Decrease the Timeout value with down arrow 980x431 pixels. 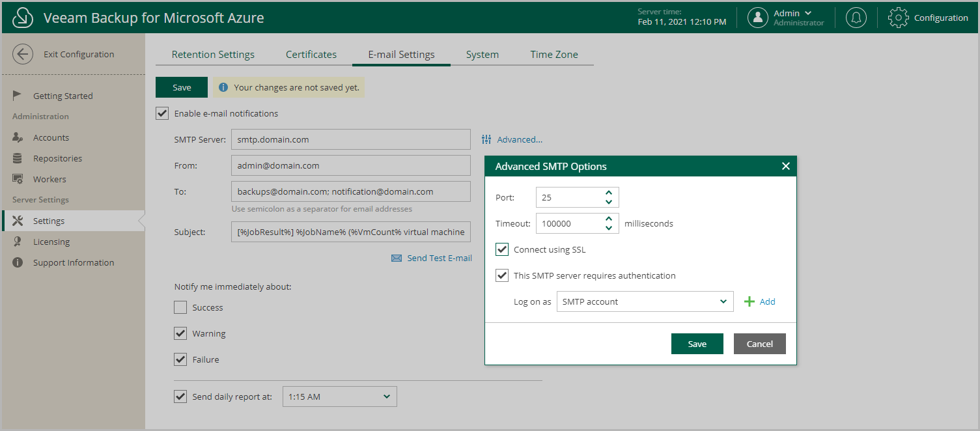(x=608, y=228)
